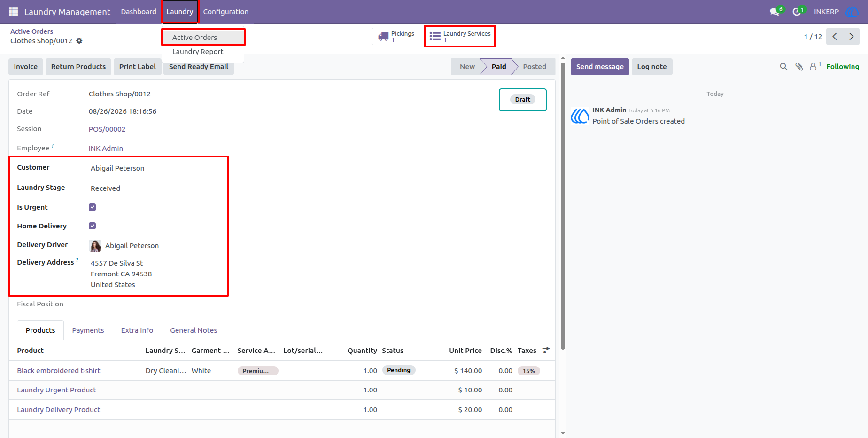Open the apps grid menu icon

(14, 12)
